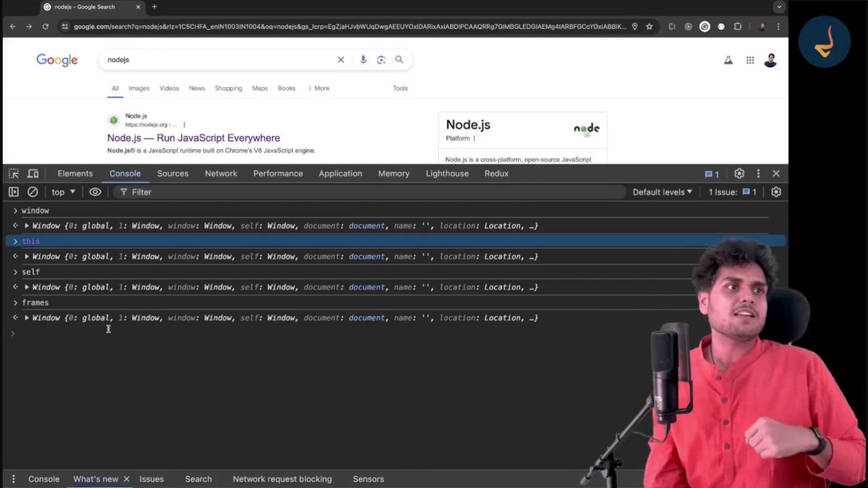Close the What's new drawer tab

pyautogui.click(x=127, y=479)
